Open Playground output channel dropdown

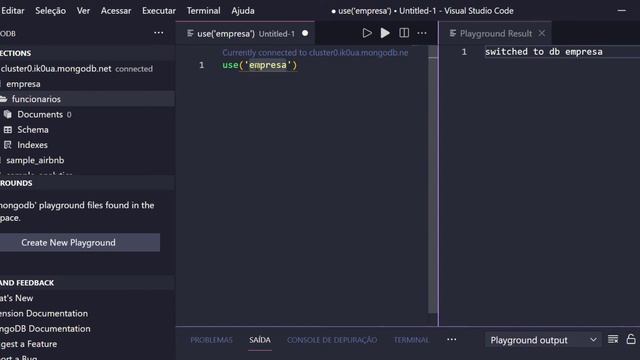(x=543, y=340)
